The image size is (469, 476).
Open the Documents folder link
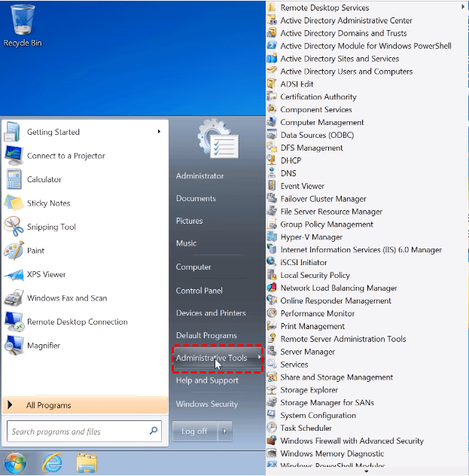(196, 198)
